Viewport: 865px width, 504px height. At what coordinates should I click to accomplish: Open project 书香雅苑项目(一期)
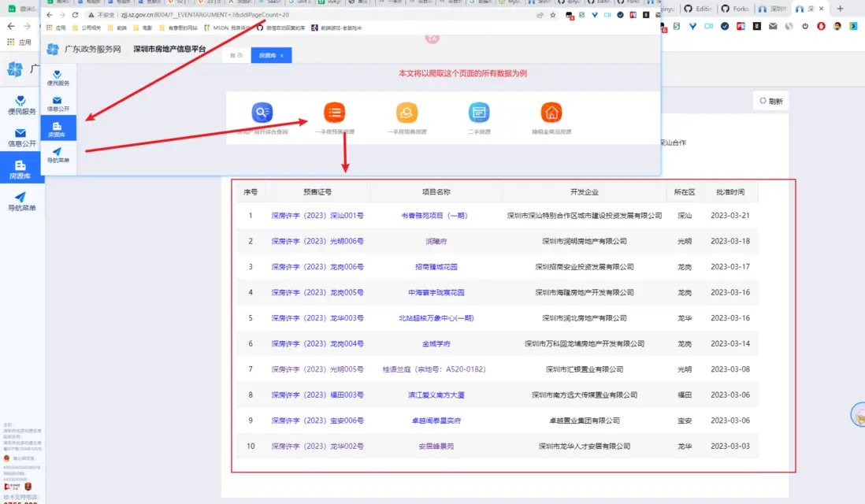[435, 216]
